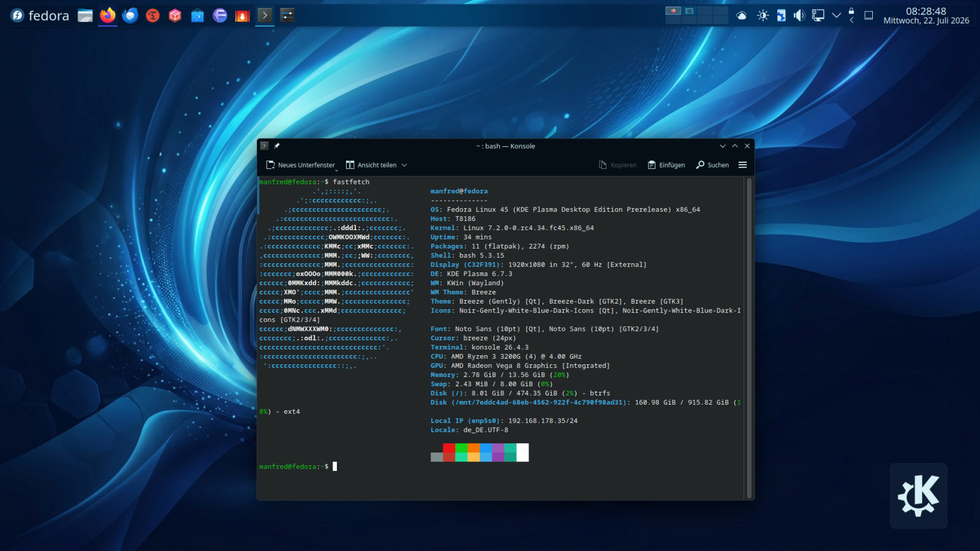
Task: Open the system settings sliders icon
Action: click(287, 15)
